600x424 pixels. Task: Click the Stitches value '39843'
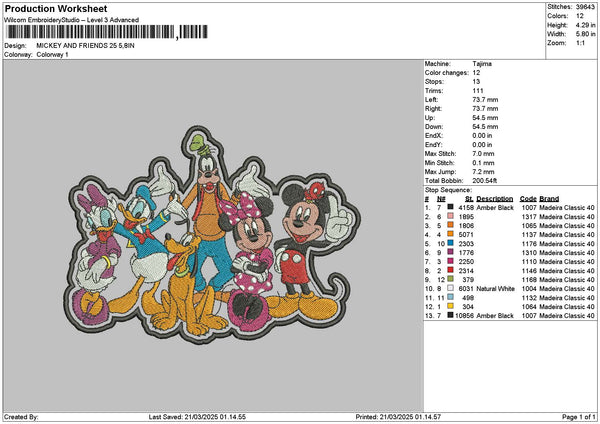coord(585,7)
